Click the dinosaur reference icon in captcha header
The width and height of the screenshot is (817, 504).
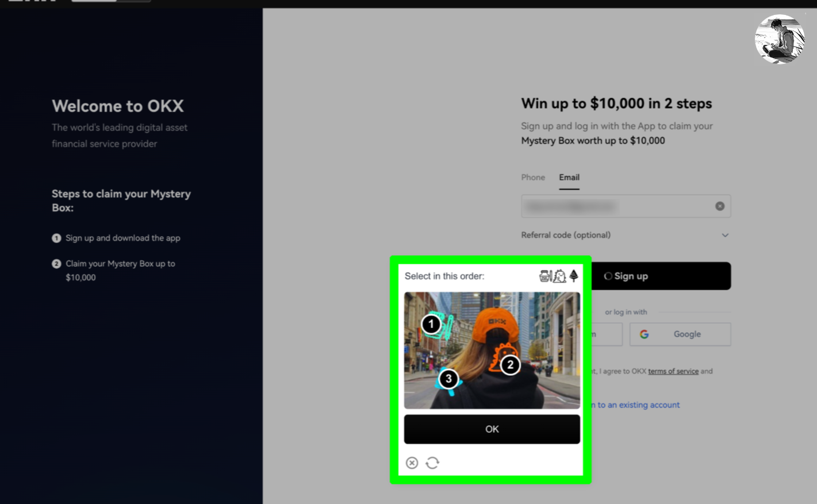[x=559, y=276]
